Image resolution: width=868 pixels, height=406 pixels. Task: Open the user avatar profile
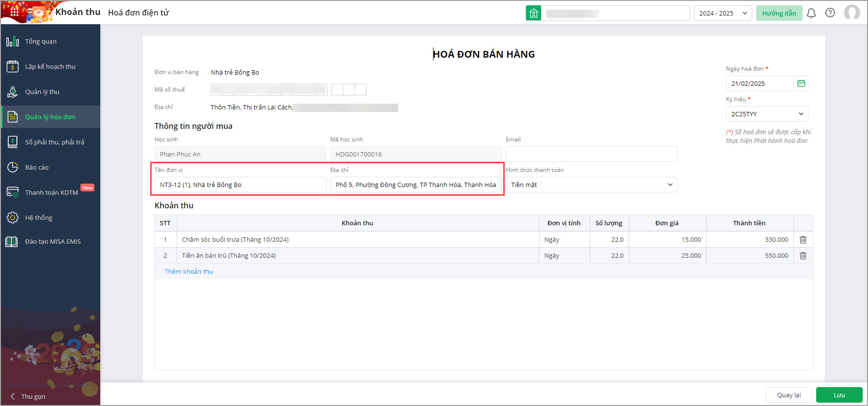point(852,13)
